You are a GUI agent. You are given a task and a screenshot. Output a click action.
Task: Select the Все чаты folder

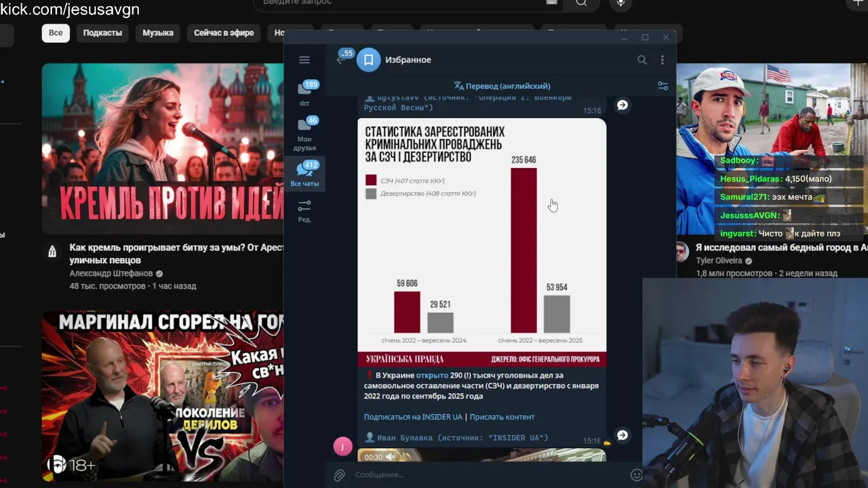[x=304, y=174]
